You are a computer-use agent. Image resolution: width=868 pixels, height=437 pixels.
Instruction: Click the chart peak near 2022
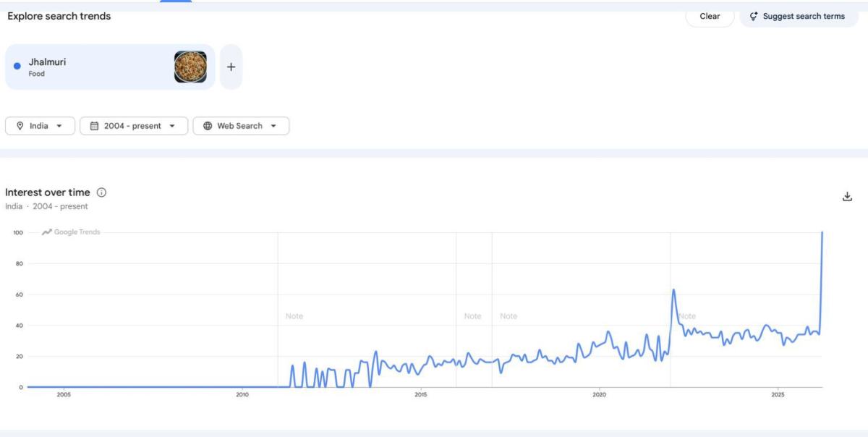click(x=673, y=290)
